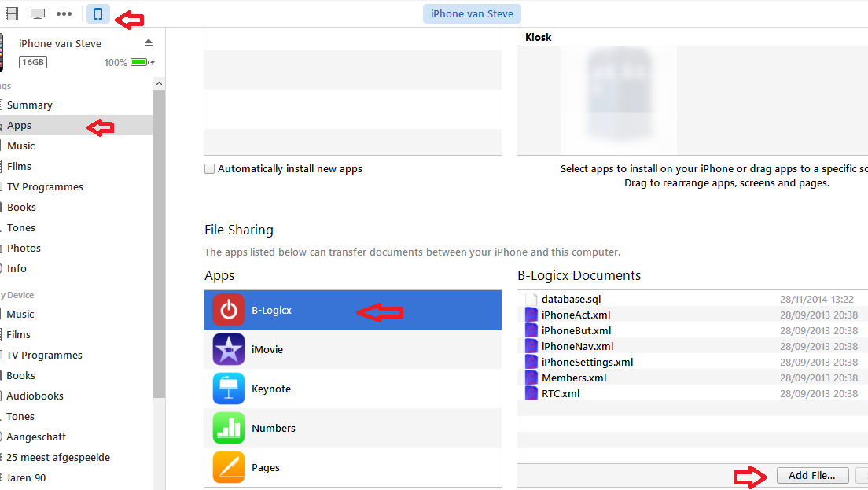Viewport: 868px width, 490px height.
Task: Click the B-Logicx app icon
Action: click(229, 310)
